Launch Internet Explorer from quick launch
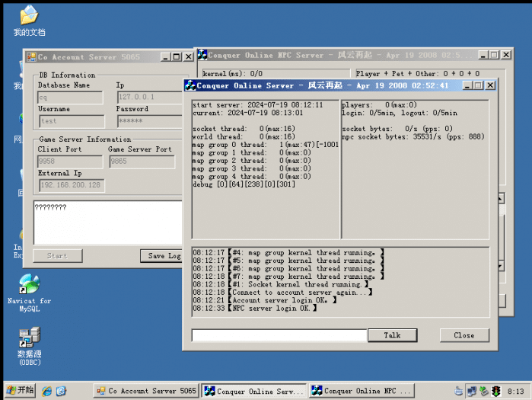This screenshot has height=400, width=532. click(47, 391)
